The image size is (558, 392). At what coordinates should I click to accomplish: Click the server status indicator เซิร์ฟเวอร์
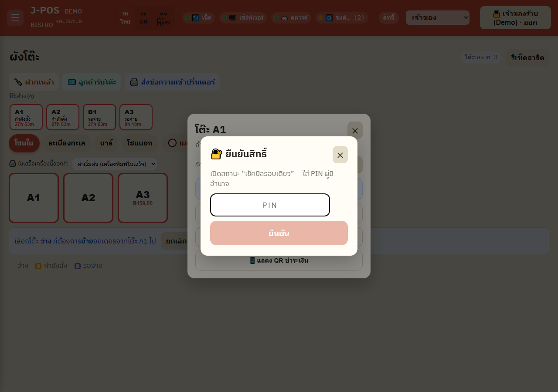pyautogui.click(x=243, y=18)
